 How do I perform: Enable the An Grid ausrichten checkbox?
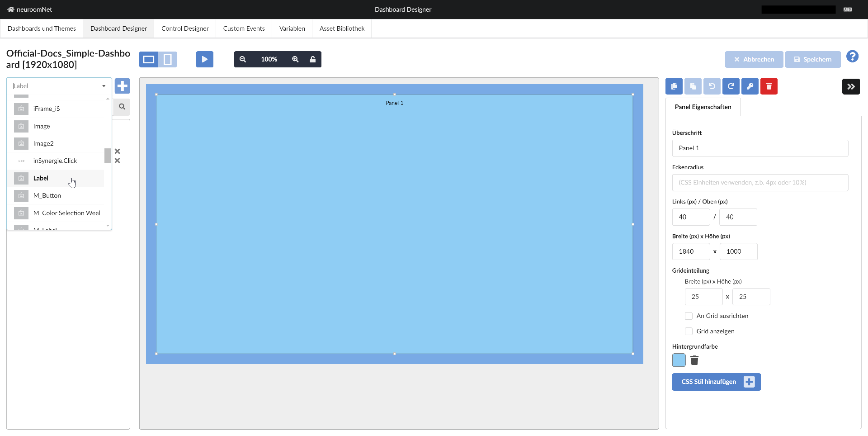click(689, 316)
